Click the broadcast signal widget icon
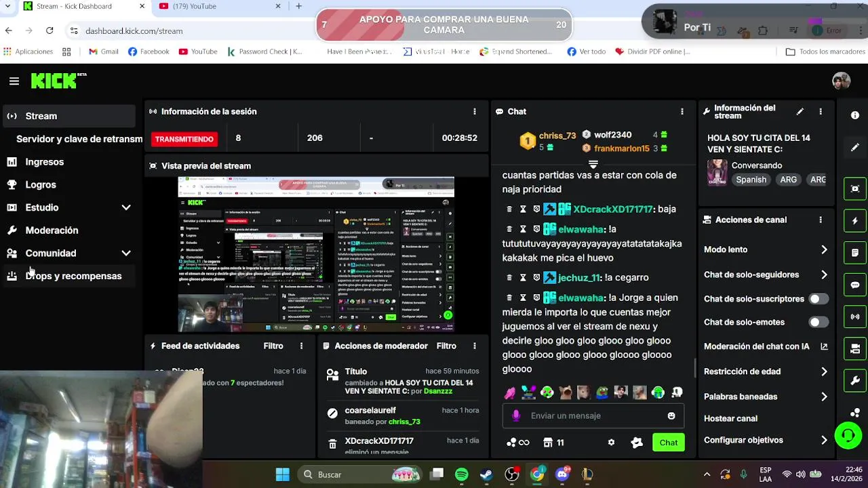 point(855,317)
